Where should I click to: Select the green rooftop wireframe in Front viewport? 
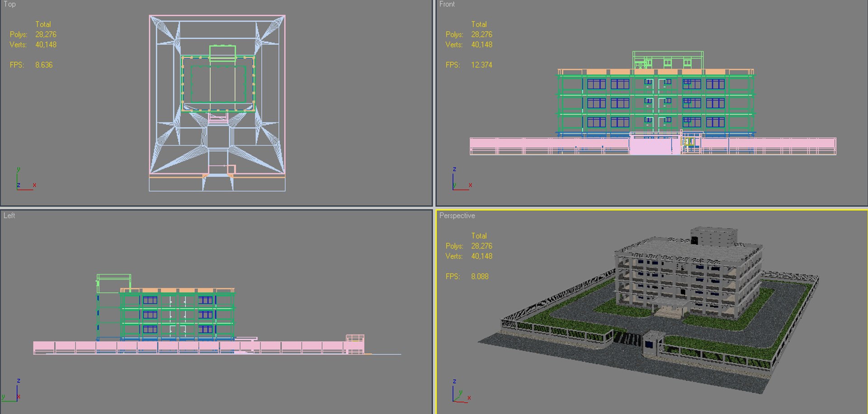668,60
